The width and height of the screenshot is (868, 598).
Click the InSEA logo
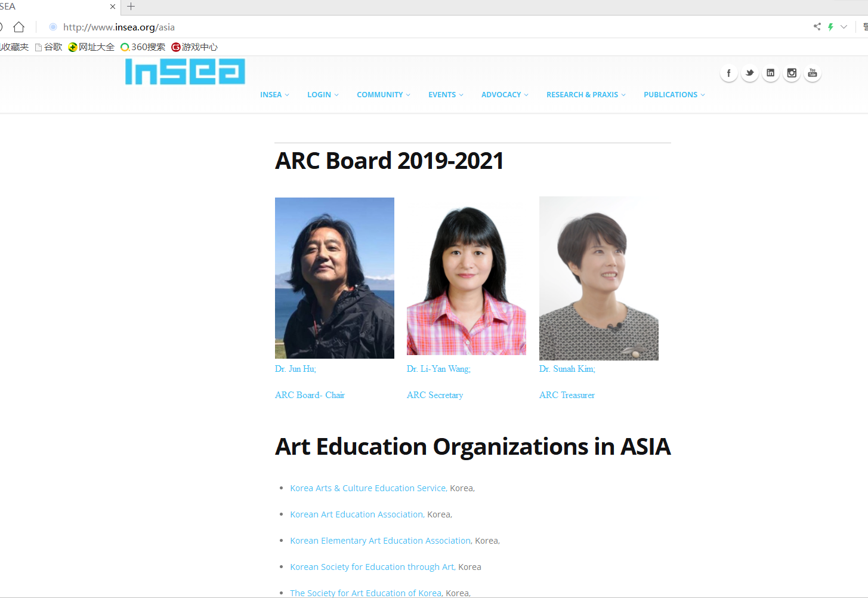(185, 72)
